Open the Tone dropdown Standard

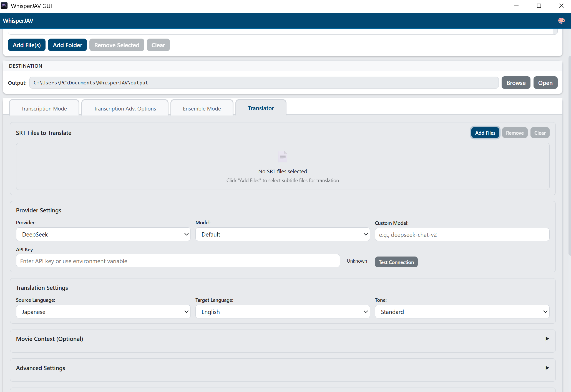(x=462, y=312)
